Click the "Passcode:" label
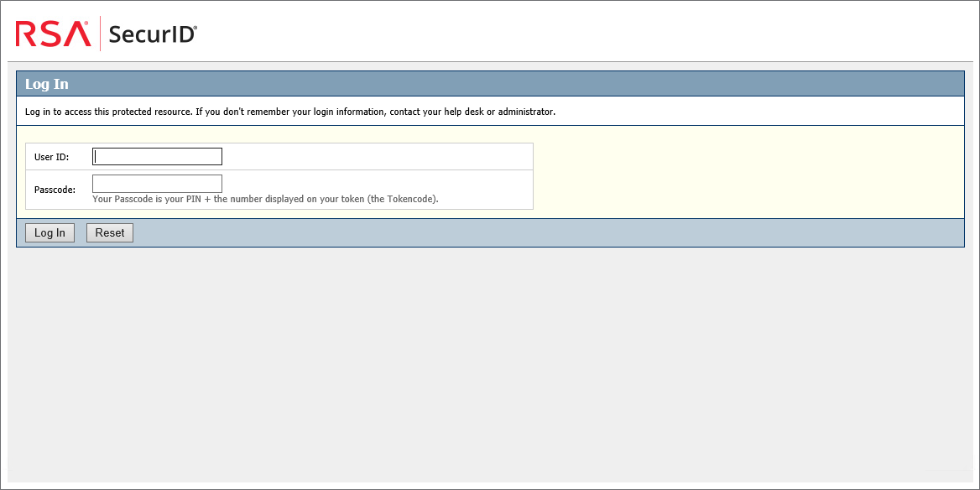 click(55, 190)
